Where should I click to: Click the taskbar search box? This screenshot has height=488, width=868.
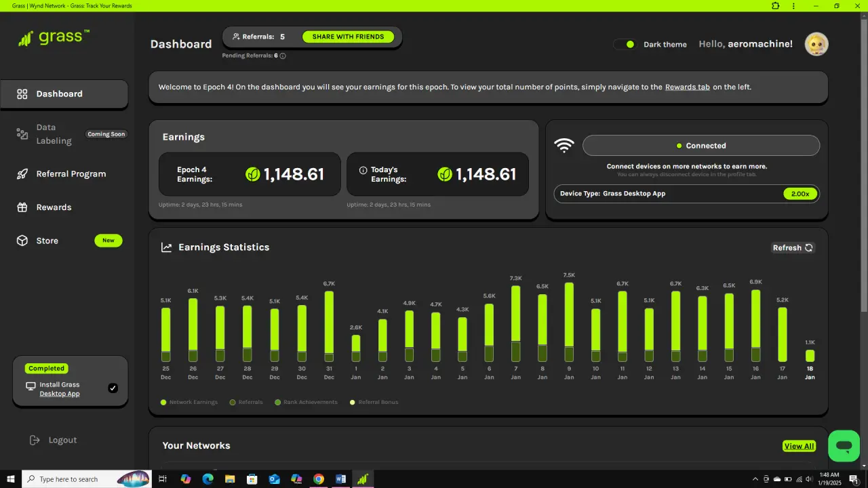[87, 479]
